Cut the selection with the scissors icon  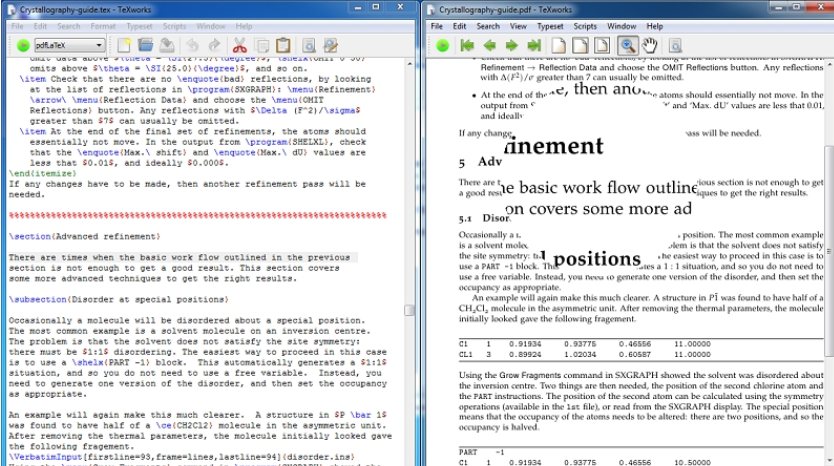[240, 46]
